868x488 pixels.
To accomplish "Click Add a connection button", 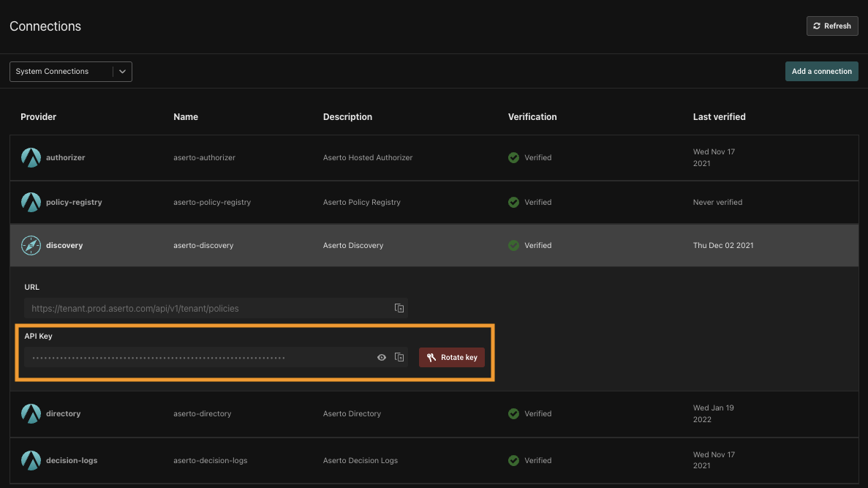I will 821,72.
